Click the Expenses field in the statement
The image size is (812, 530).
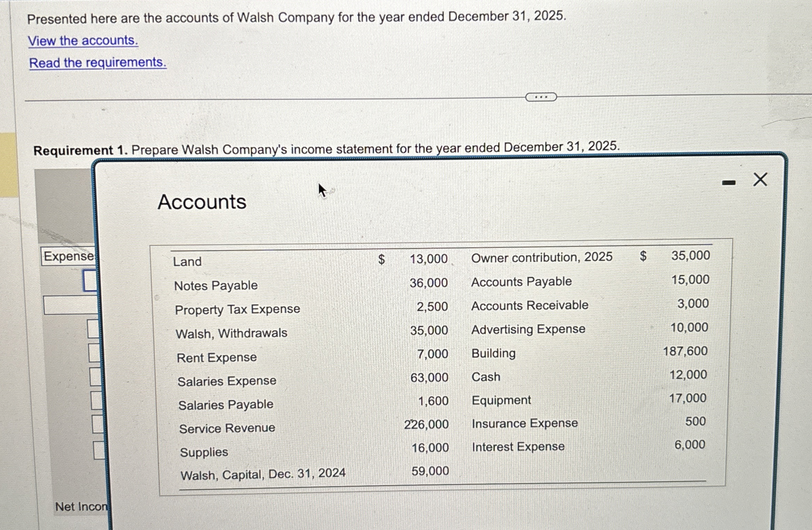click(68, 256)
